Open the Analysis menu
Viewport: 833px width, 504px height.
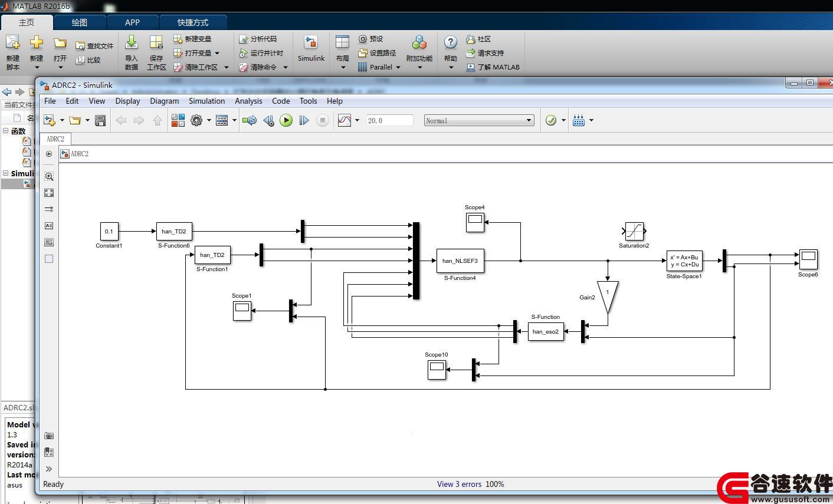pos(248,101)
